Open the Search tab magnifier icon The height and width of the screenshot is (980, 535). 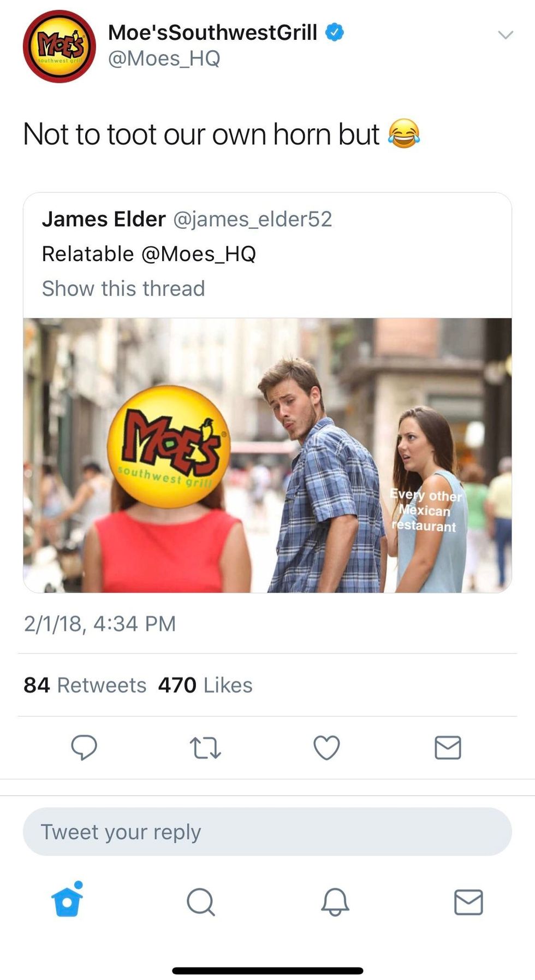tap(201, 902)
